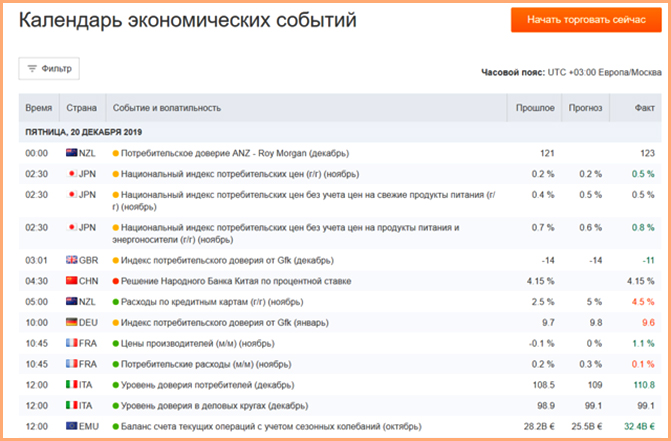The image size is (671, 441).
Task: Click the China flag beside CHN
Action: tap(71, 280)
